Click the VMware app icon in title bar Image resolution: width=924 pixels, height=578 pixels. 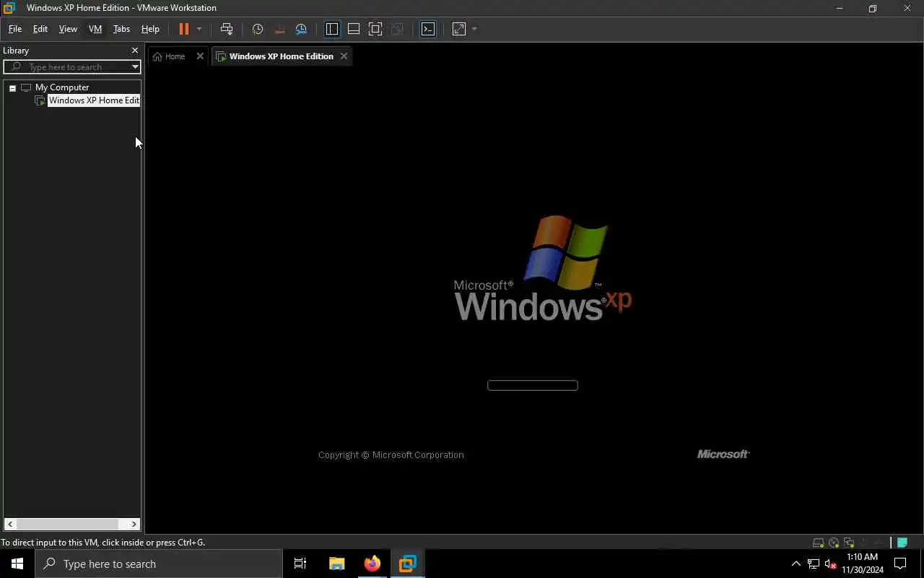9,8
